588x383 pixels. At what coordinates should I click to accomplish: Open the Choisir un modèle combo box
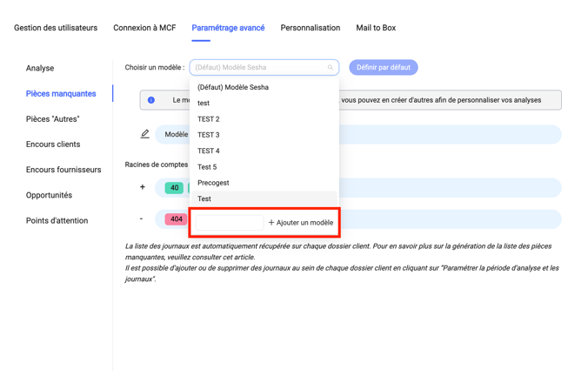[261, 67]
